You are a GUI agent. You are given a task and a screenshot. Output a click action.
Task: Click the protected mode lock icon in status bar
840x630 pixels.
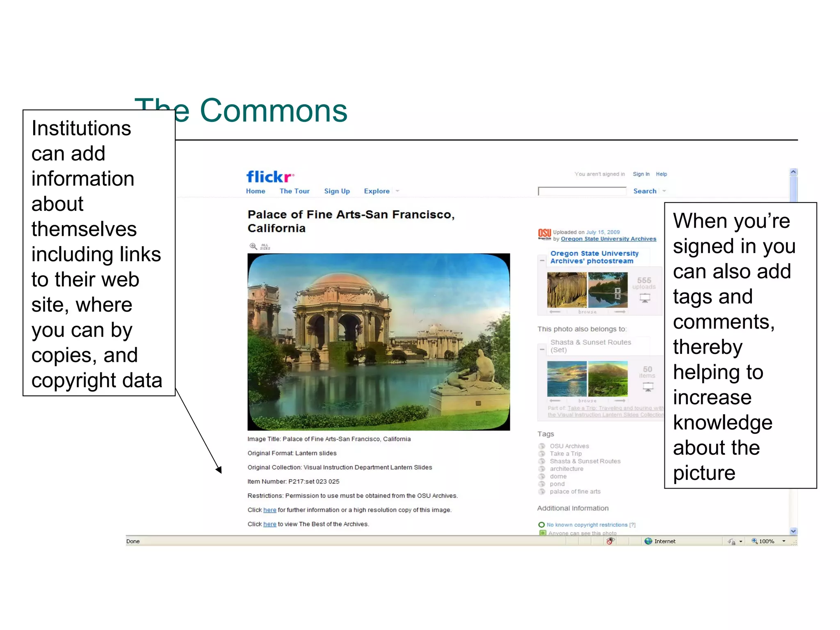click(x=731, y=541)
